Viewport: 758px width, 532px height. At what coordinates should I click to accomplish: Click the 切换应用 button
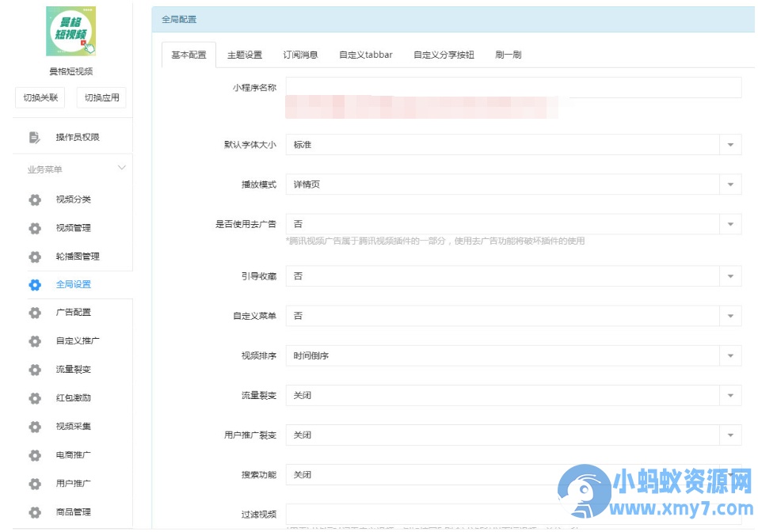(101, 97)
